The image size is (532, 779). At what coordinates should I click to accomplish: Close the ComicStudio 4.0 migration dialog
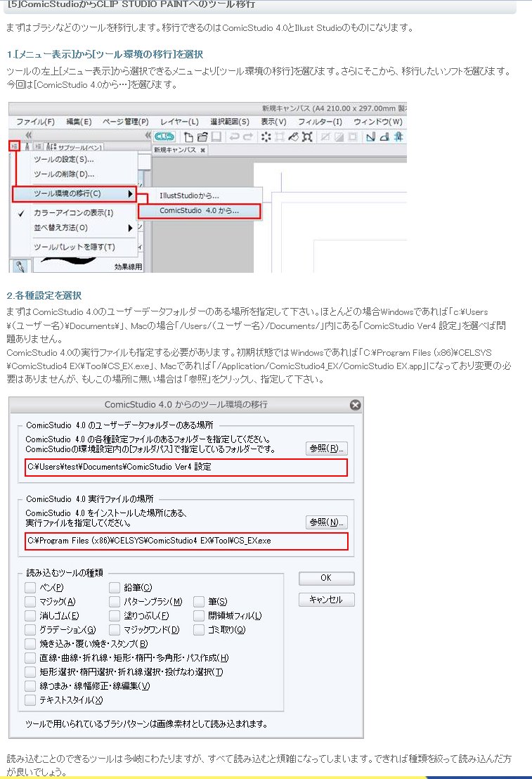tap(355, 405)
